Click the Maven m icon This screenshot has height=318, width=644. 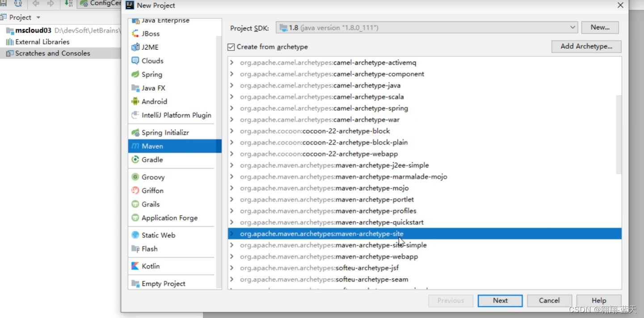(135, 146)
